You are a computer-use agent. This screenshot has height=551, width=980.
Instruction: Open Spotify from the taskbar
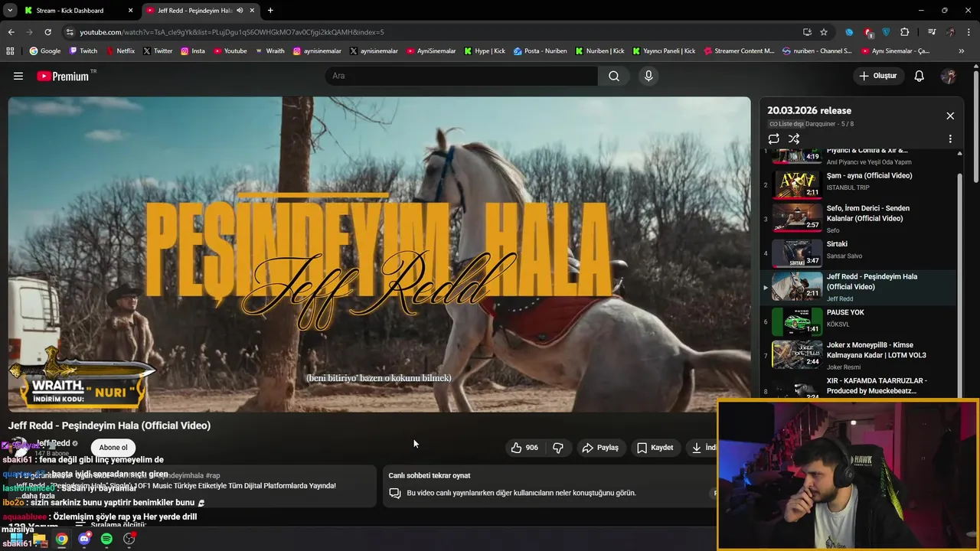[x=106, y=539]
